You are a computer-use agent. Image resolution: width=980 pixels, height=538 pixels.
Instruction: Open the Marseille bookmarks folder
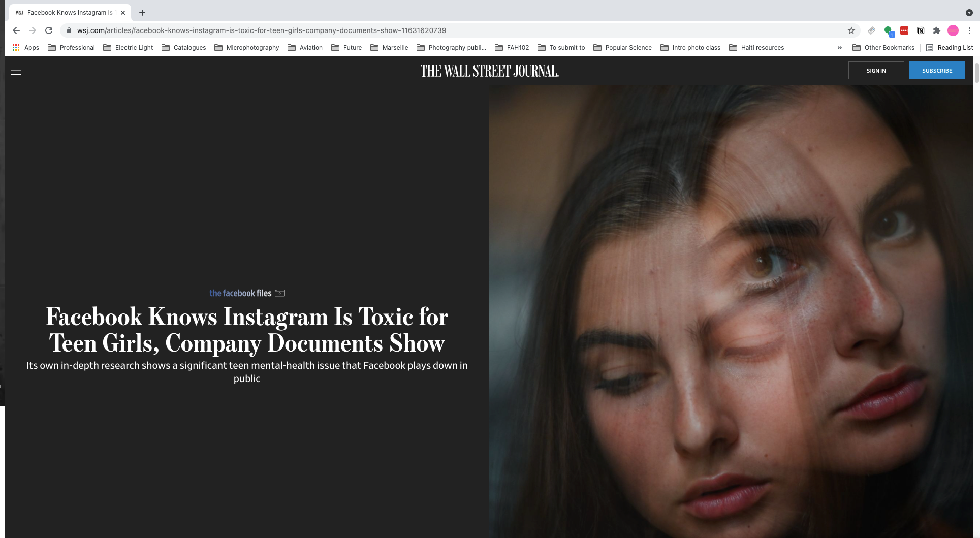point(389,47)
